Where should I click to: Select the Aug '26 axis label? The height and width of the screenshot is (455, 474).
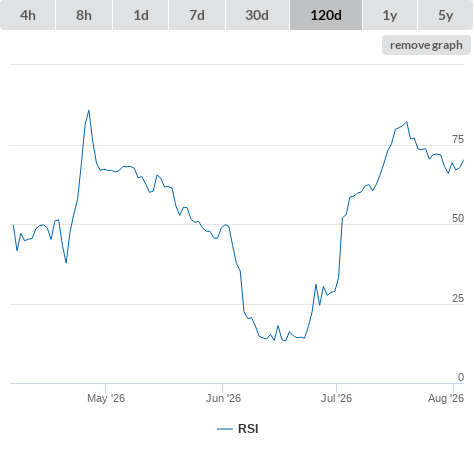(446, 398)
